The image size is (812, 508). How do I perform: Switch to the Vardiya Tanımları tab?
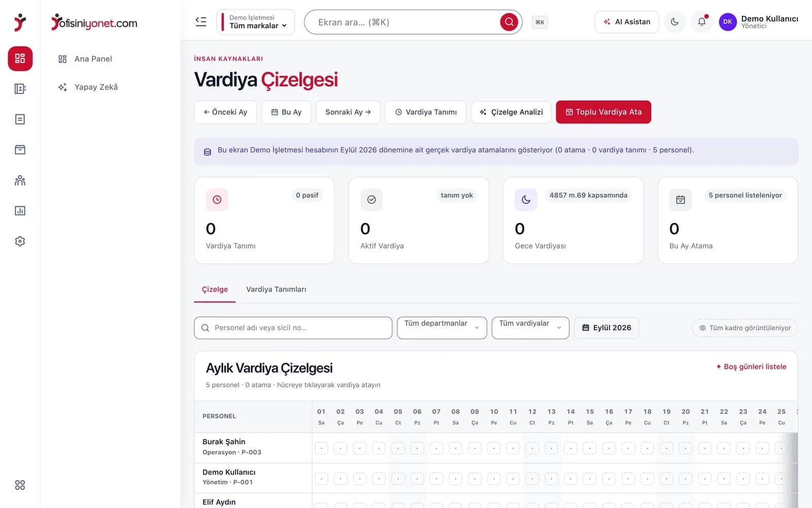(276, 289)
